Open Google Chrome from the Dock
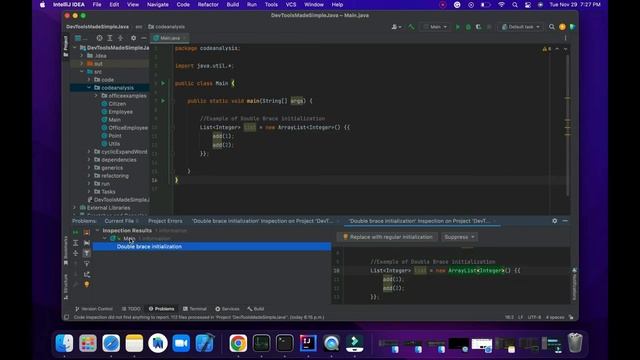The width and height of the screenshot is (640, 360). click(238, 343)
